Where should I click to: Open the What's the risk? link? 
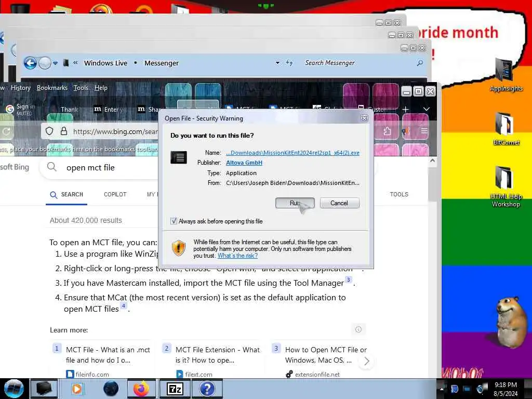[237, 256]
